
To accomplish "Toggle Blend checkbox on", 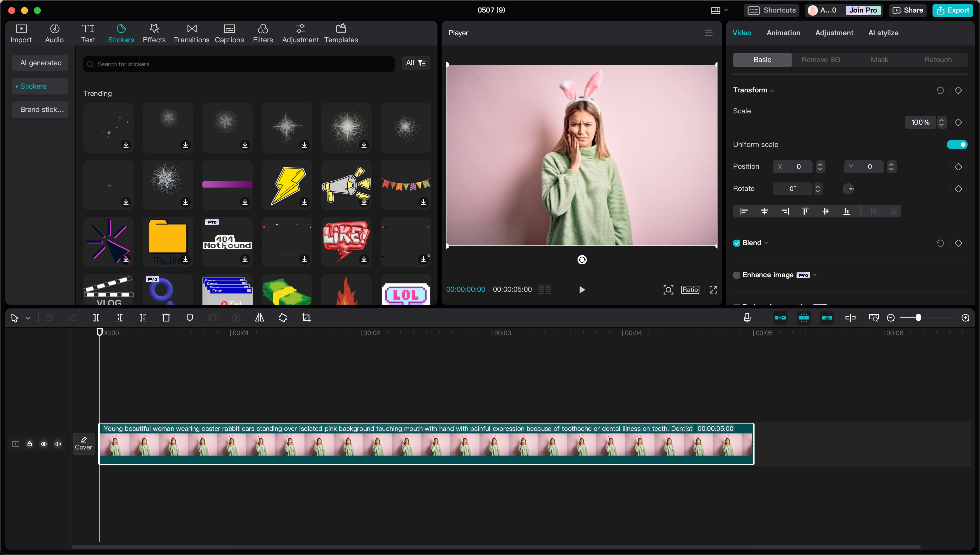I will point(737,243).
